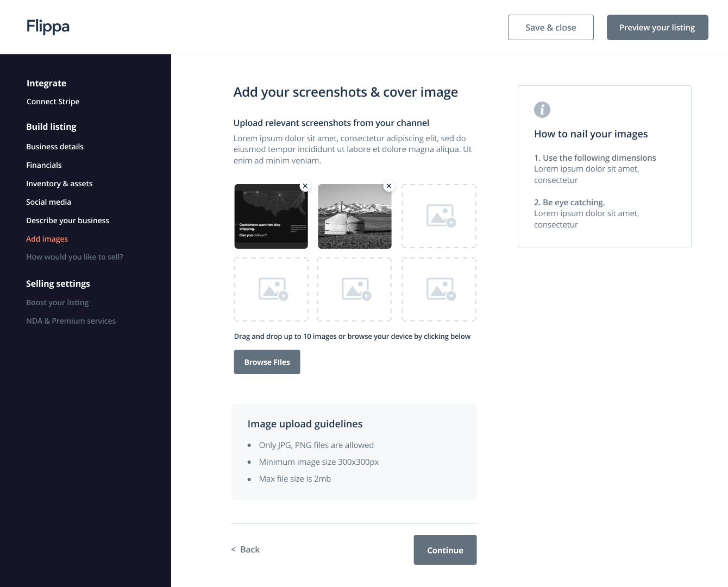Open Social media sidebar item
This screenshot has width=728, height=587.
click(x=49, y=202)
